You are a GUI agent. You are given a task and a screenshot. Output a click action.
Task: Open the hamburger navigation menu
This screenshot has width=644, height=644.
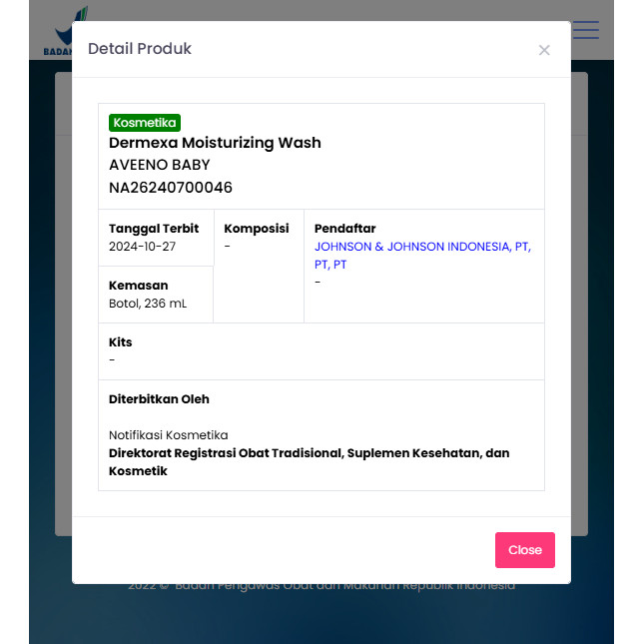click(586, 30)
